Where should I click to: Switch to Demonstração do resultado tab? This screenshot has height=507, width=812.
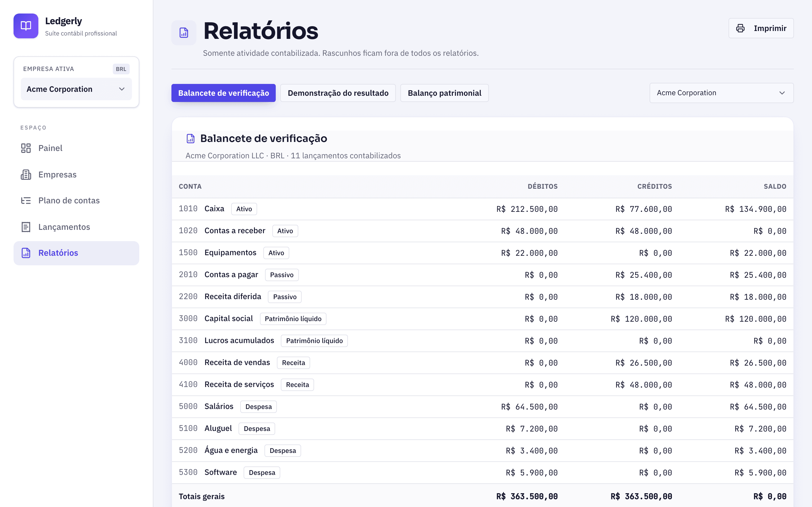[338, 93]
